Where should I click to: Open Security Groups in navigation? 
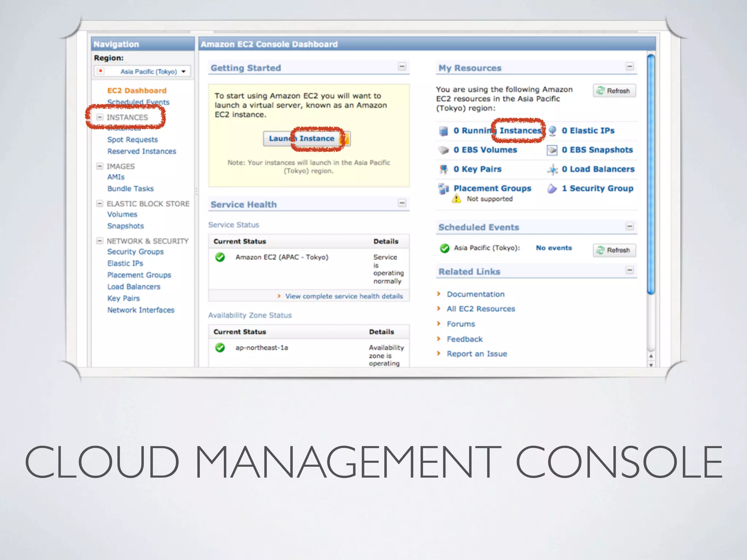(x=135, y=252)
